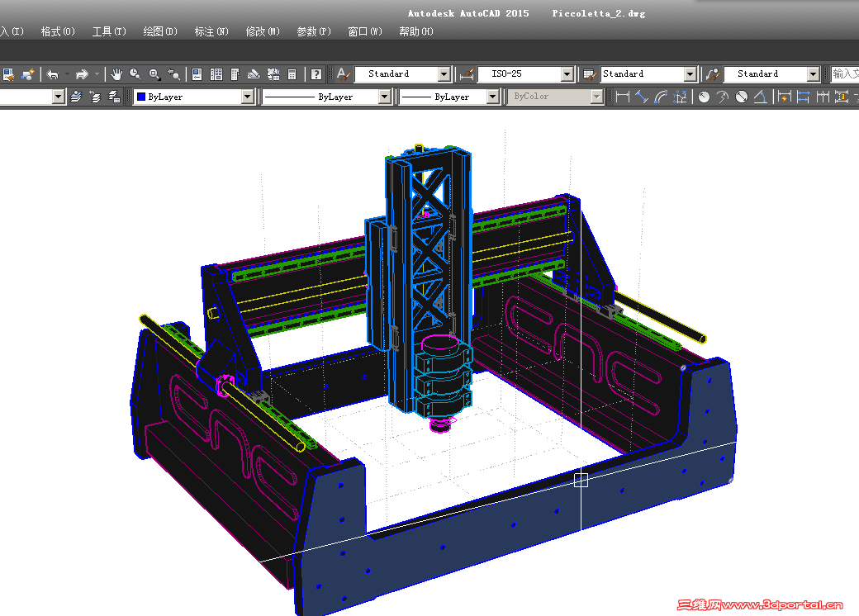859x616 pixels.
Task: Activate the Zoom Window tool
Action: [x=154, y=73]
